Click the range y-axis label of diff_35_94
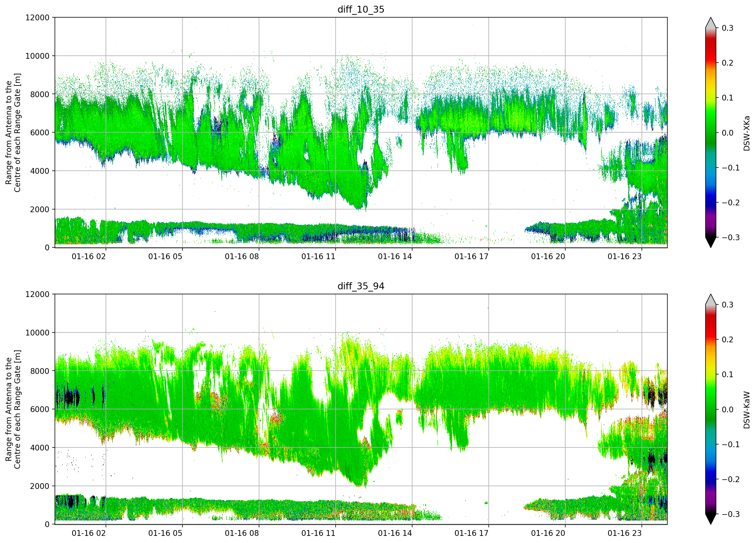Image resolution: width=756 pixels, height=543 pixels. 13,409
